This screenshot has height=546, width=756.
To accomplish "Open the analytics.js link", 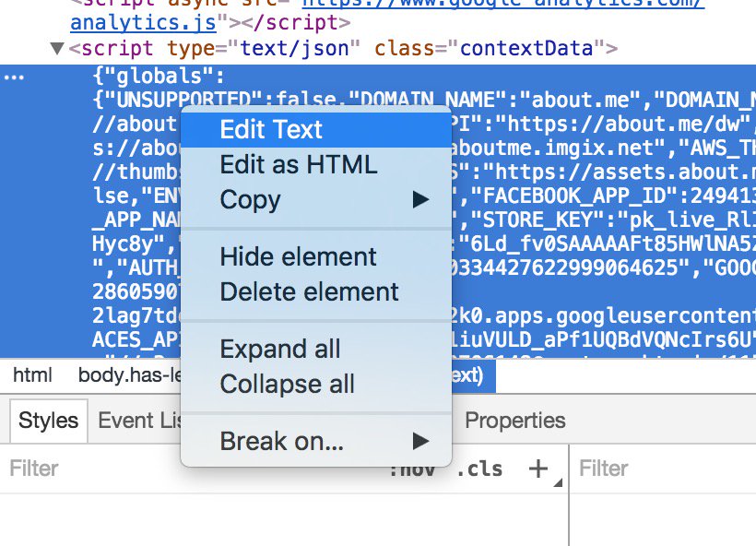I will pyautogui.click(x=143, y=23).
